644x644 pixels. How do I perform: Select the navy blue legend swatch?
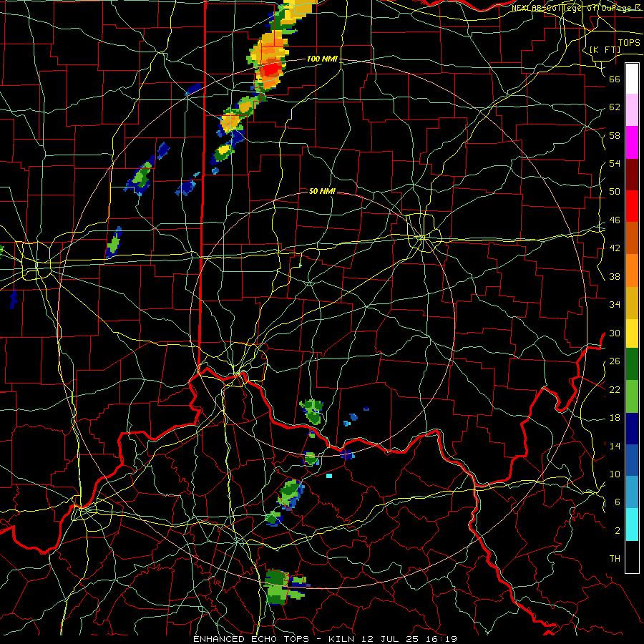(632, 429)
